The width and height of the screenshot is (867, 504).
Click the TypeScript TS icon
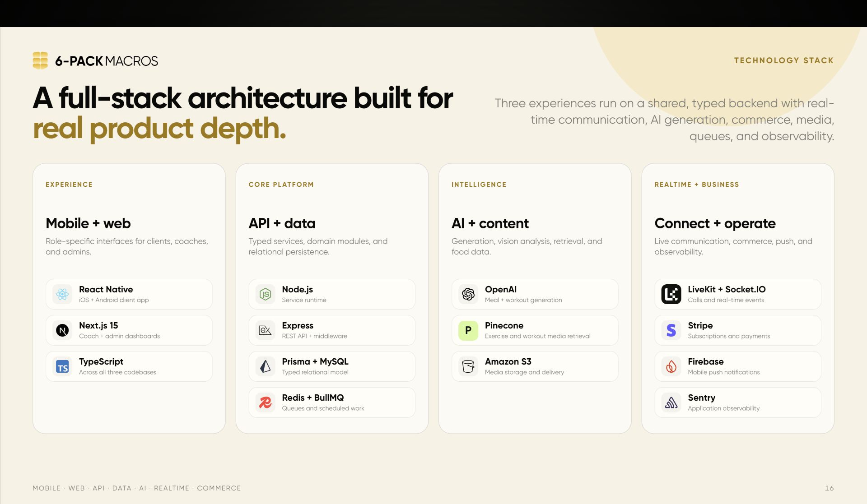62,366
